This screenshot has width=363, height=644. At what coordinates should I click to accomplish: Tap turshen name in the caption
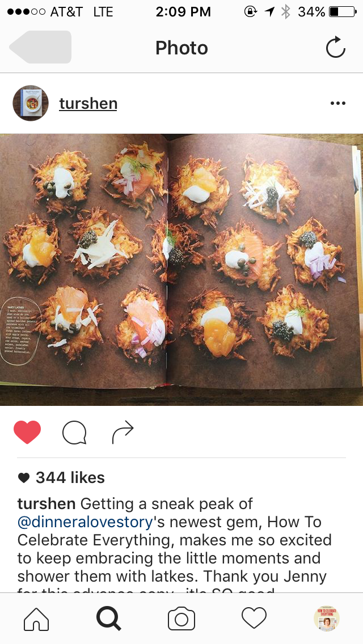pos(47,503)
